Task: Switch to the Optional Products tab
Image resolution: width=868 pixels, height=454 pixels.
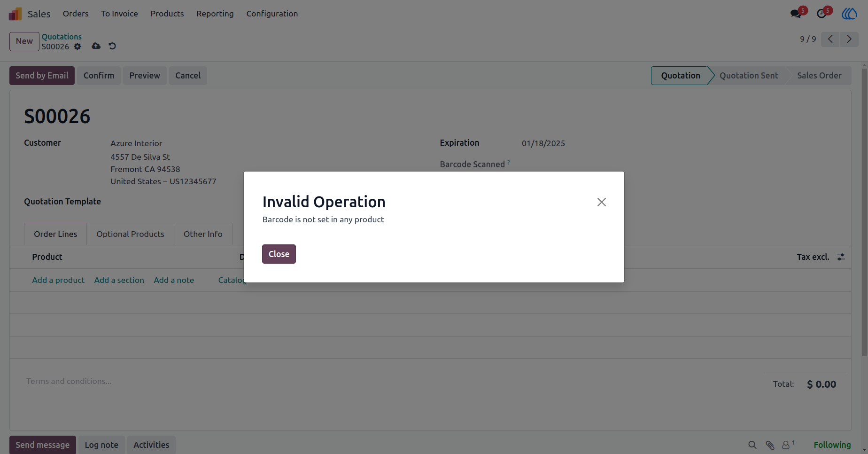Action: (x=130, y=234)
